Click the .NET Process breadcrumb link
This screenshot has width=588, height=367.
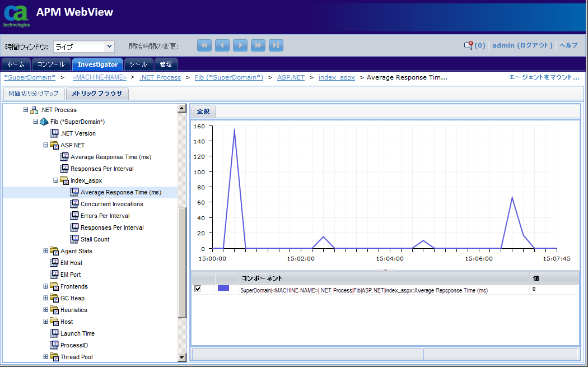160,77
